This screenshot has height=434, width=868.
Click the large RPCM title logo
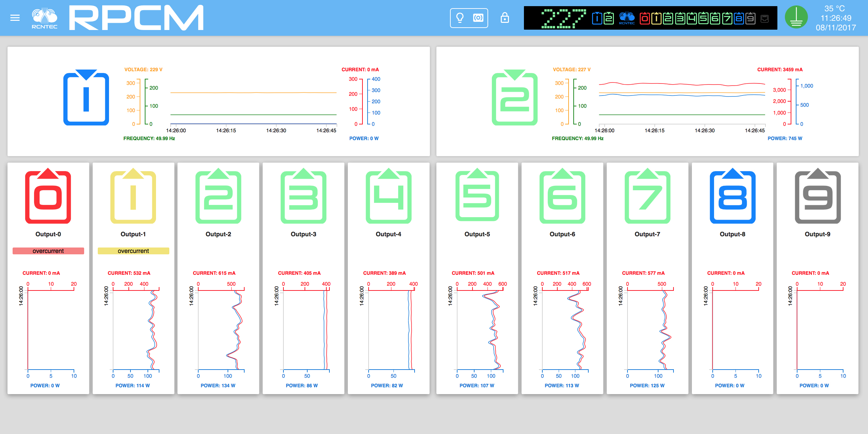tap(137, 18)
